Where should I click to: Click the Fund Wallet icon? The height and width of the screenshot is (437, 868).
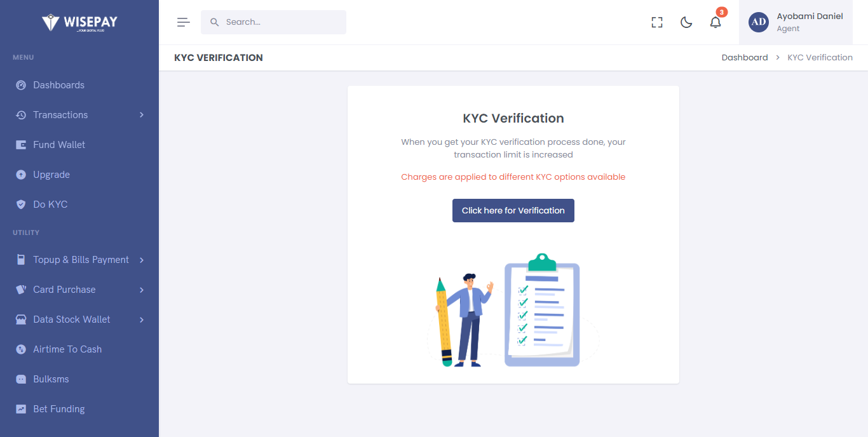[x=21, y=145]
